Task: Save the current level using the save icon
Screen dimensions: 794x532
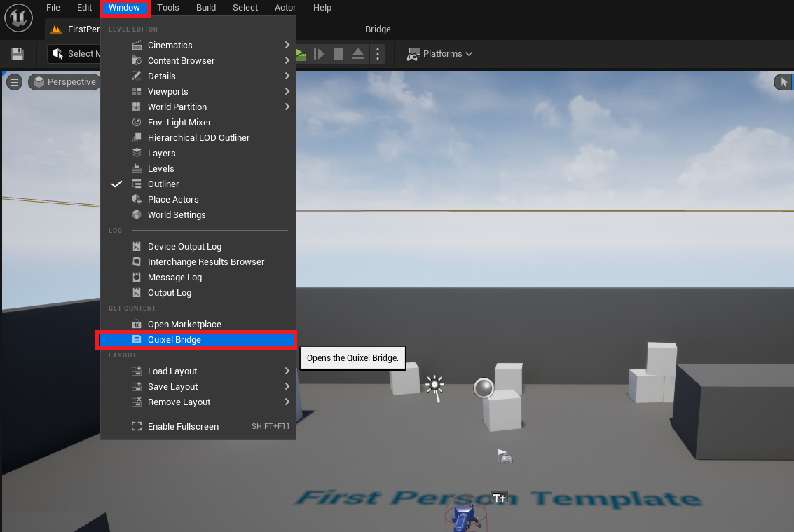Action: (x=16, y=54)
